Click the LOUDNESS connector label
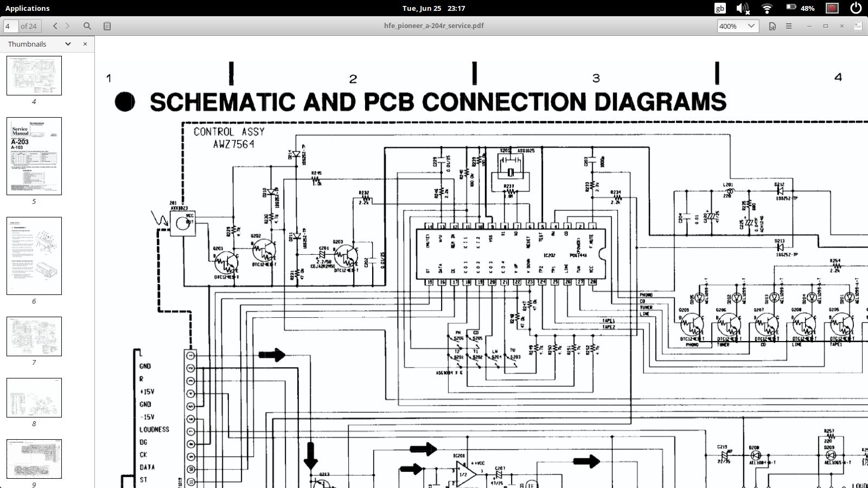The image size is (868, 488). point(154,429)
